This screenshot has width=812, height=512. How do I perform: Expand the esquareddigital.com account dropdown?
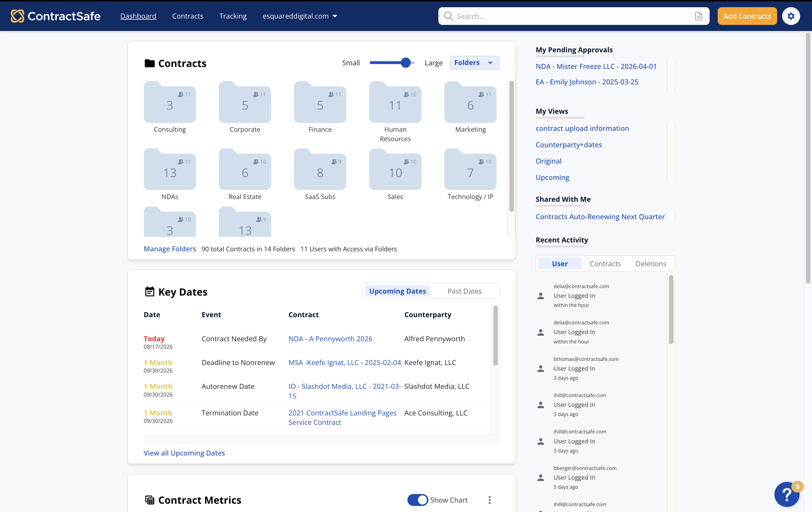[x=300, y=16]
